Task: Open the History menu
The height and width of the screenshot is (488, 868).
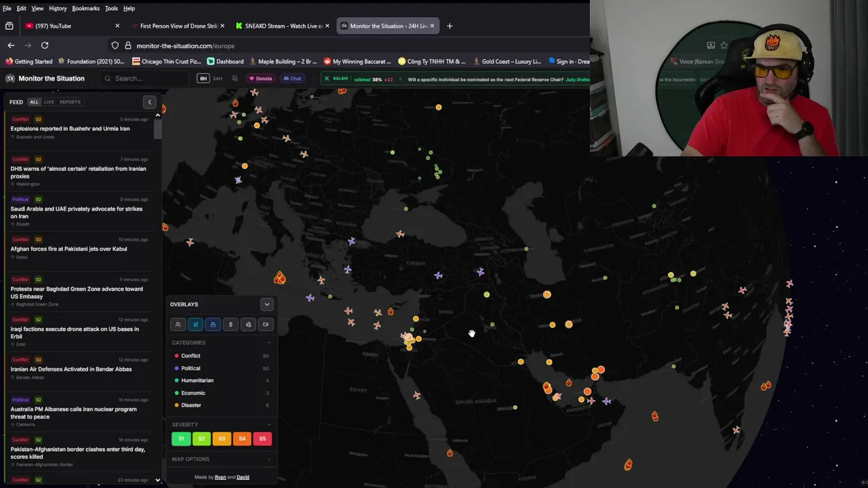Action: coord(58,8)
